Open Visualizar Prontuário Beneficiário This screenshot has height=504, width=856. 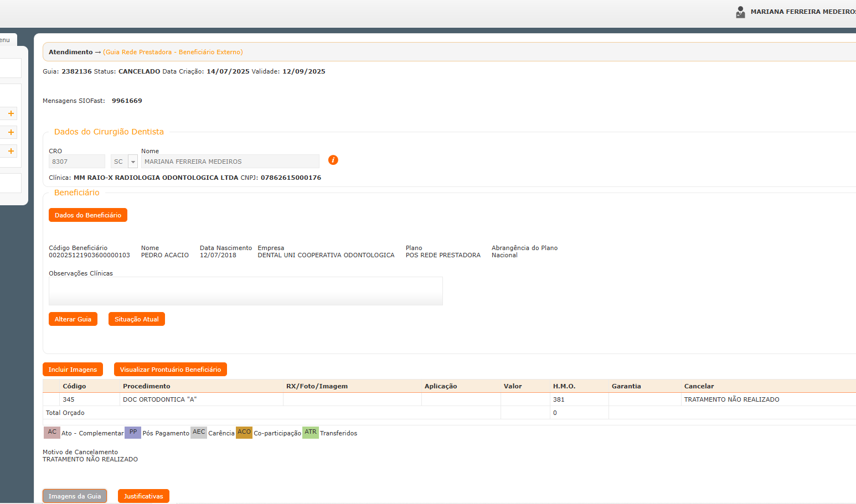[x=171, y=370]
